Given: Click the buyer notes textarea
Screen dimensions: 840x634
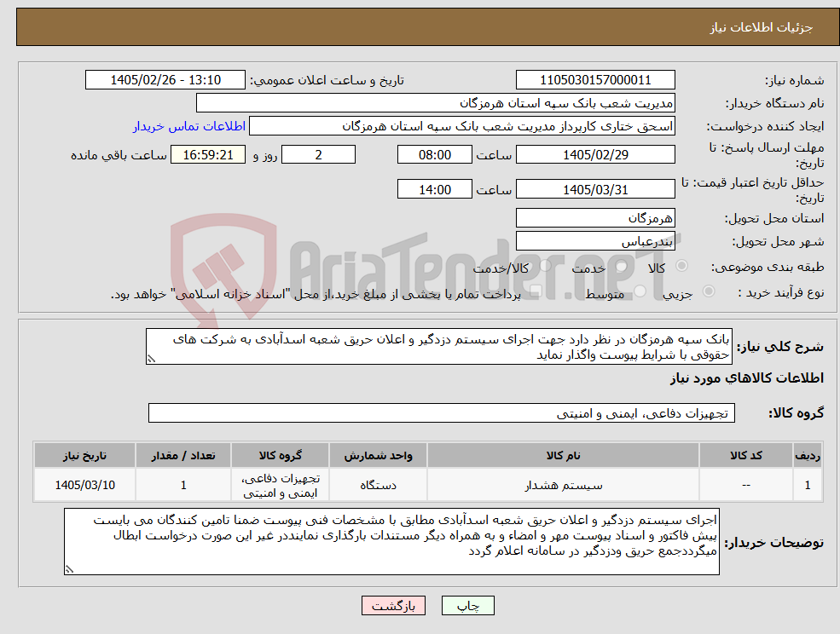Looking at the screenshot, I should tap(391, 542).
